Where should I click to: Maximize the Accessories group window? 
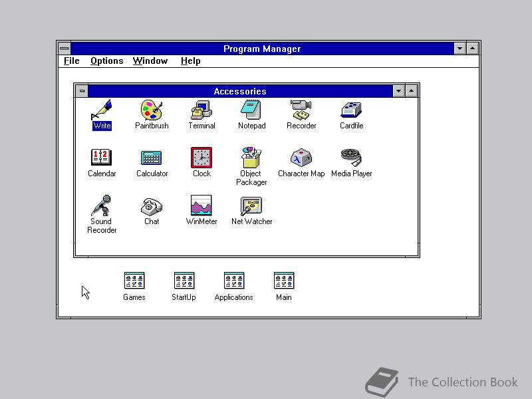click(411, 91)
